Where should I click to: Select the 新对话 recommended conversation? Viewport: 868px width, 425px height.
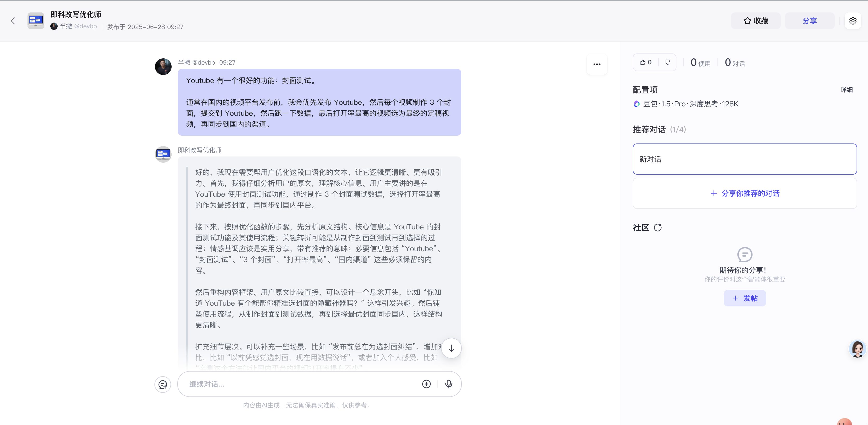click(x=744, y=159)
